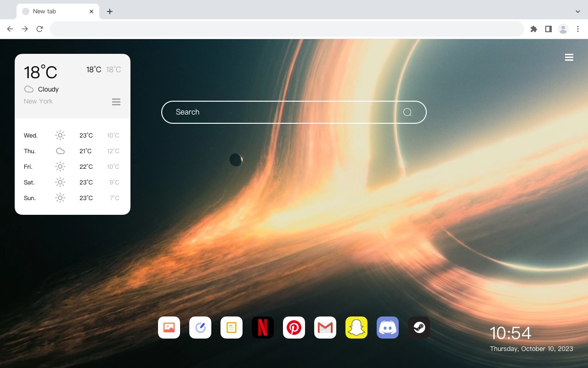Select the Wed. forecast row label

[x=31, y=135]
